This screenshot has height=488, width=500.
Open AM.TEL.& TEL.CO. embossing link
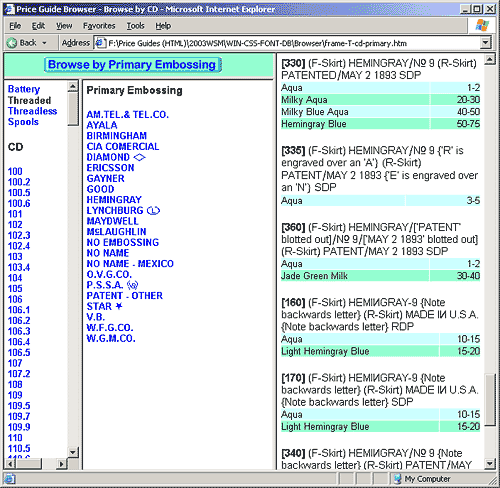tap(128, 115)
